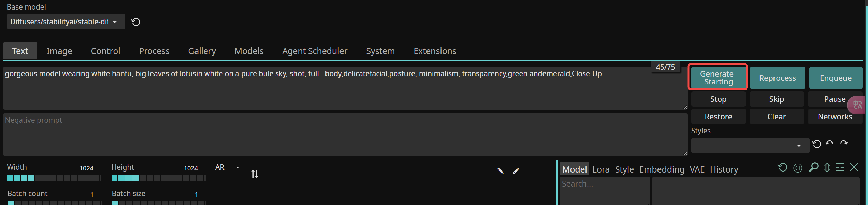868x205 pixels.
Task: Refresh the Base model list
Action: [x=136, y=22]
